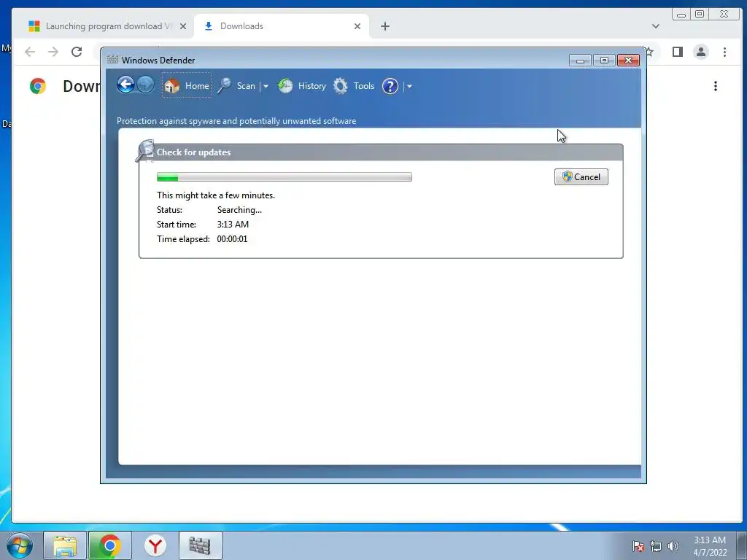Click Chrome forward navigation arrow
Screen dimensions: 747x560
click(53, 52)
